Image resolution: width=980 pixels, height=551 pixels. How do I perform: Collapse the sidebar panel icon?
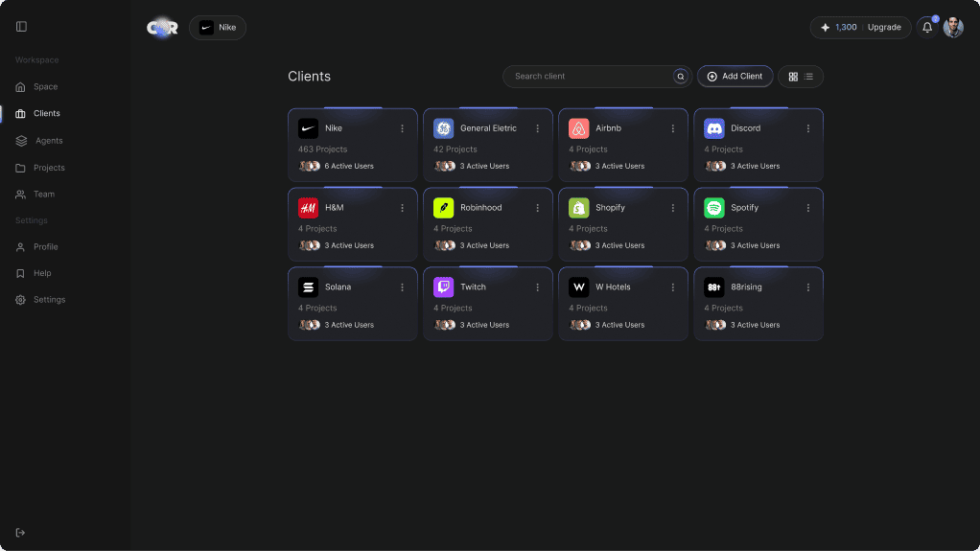click(x=21, y=27)
